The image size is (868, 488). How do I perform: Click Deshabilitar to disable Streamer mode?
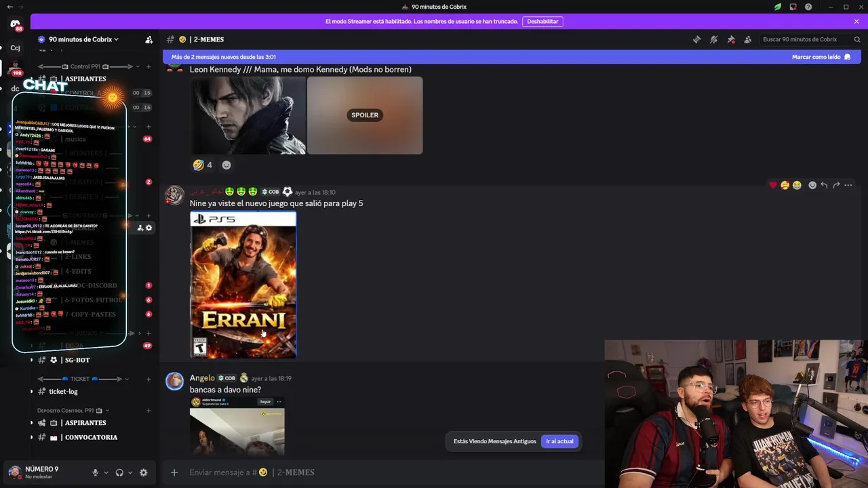pyautogui.click(x=542, y=22)
